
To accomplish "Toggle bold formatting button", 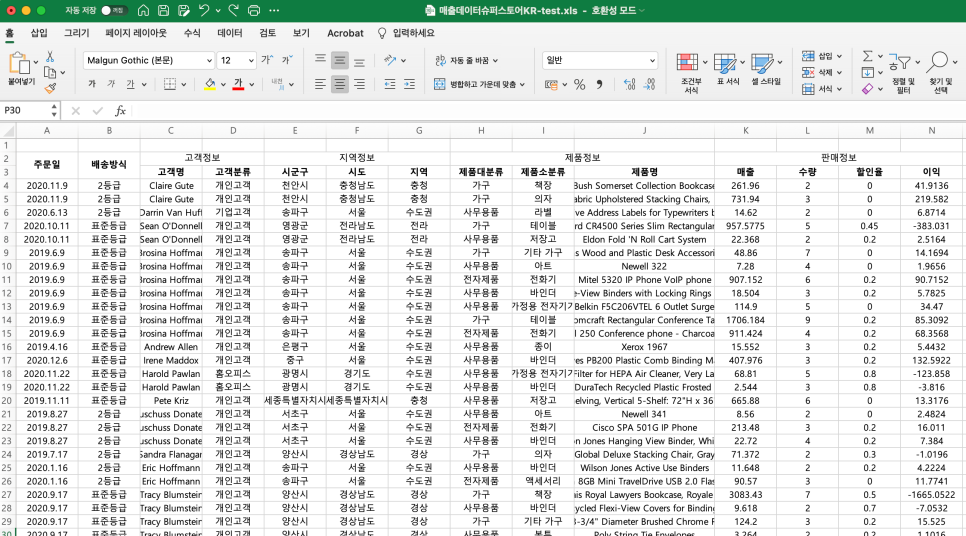I will pos(92,84).
